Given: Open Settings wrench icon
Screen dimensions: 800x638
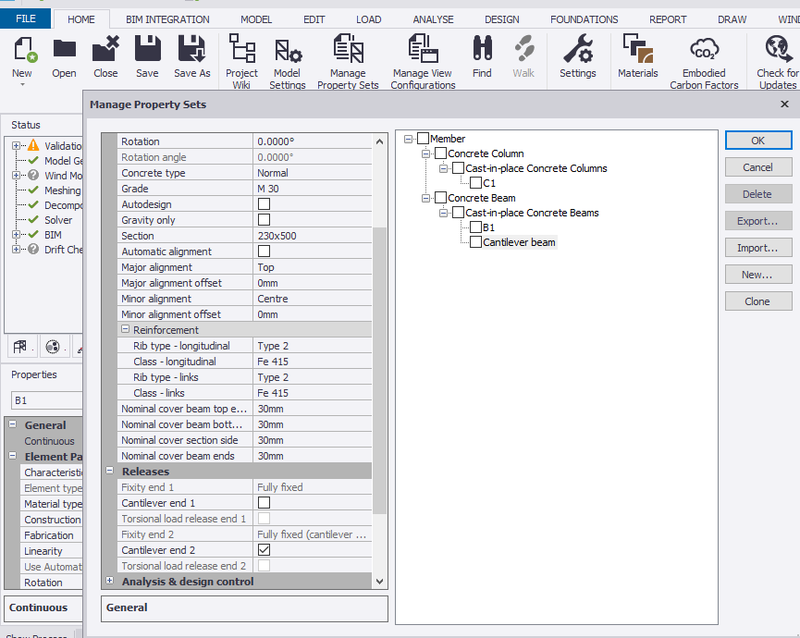Looking at the screenshot, I should [x=578, y=48].
